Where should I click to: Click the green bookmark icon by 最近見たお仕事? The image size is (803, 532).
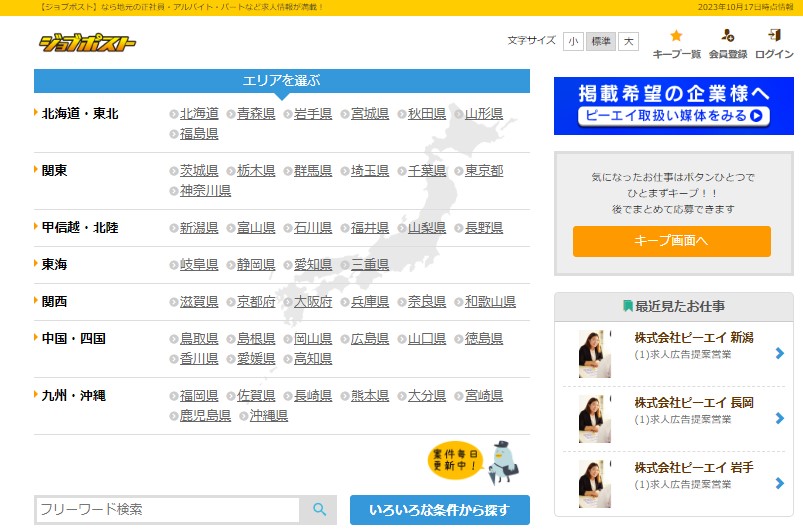[627, 306]
